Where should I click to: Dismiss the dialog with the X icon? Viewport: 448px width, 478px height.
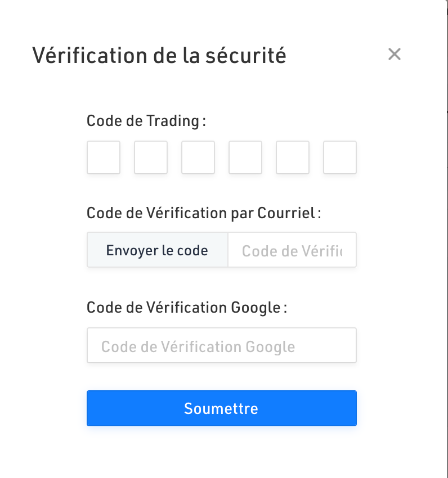point(395,54)
